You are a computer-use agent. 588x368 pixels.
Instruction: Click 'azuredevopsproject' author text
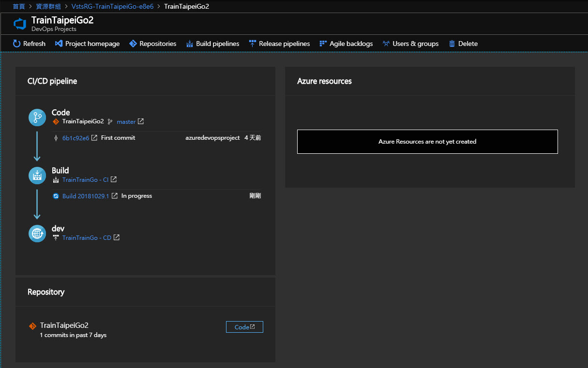[x=212, y=138]
